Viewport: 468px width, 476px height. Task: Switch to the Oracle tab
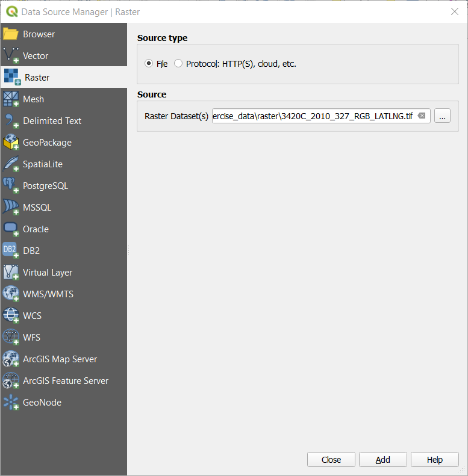coord(36,229)
